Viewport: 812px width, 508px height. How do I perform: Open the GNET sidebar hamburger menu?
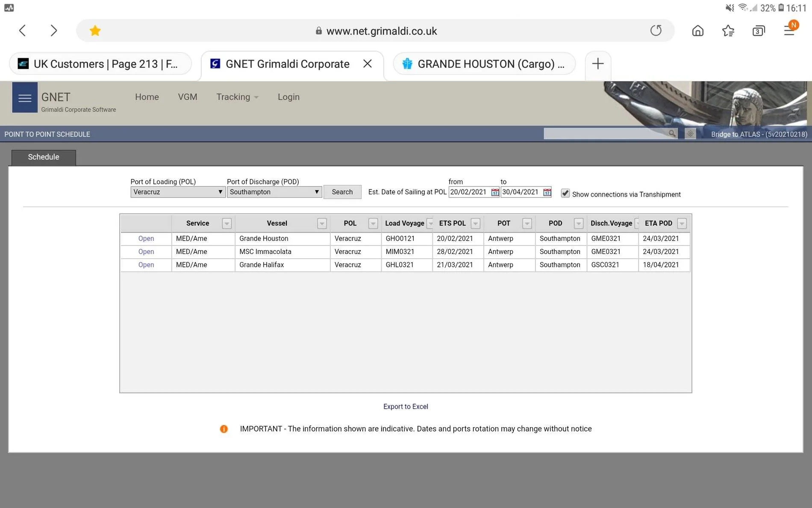pyautogui.click(x=25, y=97)
